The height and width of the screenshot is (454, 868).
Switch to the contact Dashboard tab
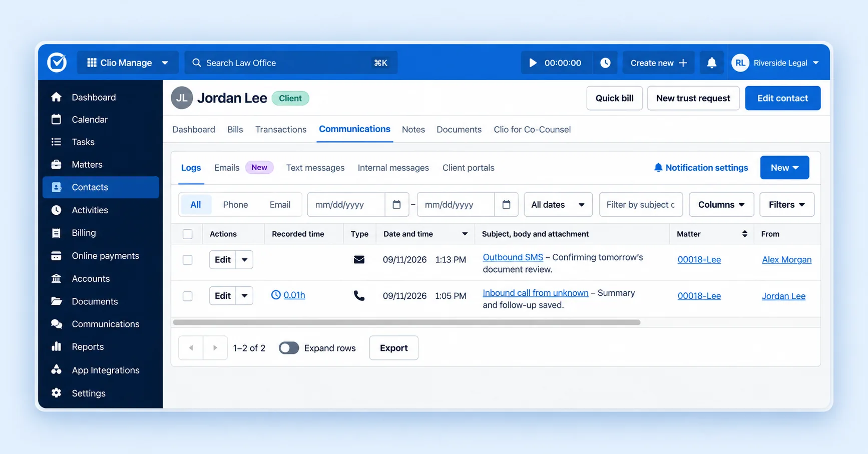pos(194,130)
